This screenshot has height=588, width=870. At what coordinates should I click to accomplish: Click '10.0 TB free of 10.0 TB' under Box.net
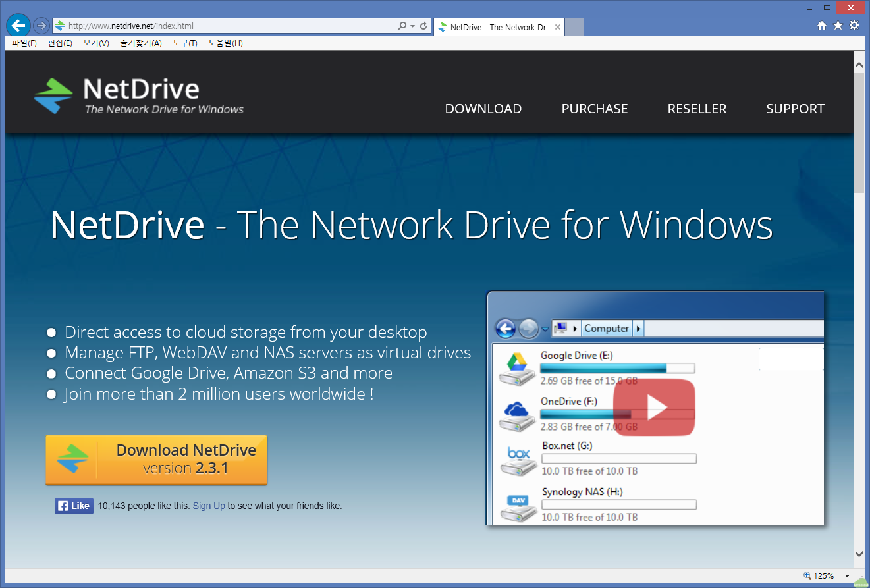coord(590,471)
